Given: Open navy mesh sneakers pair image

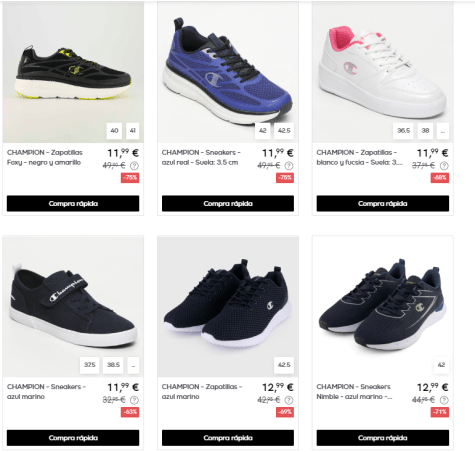Looking at the screenshot, I should [x=228, y=307].
